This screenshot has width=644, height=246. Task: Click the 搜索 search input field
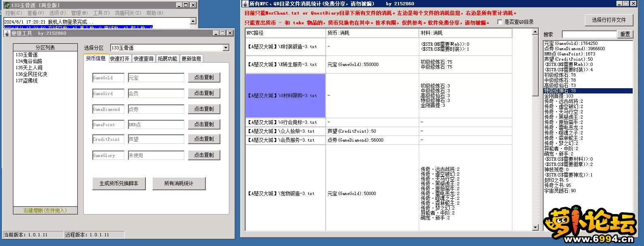[x=589, y=34]
